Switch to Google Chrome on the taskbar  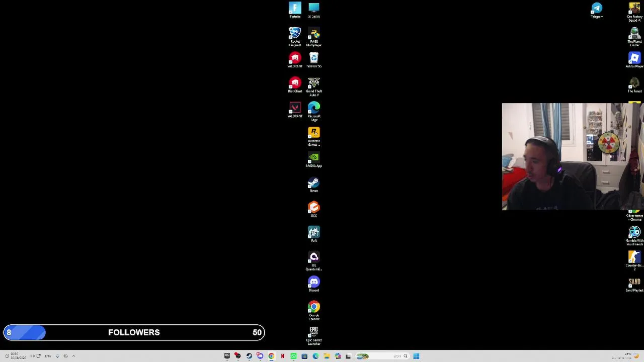click(x=271, y=356)
